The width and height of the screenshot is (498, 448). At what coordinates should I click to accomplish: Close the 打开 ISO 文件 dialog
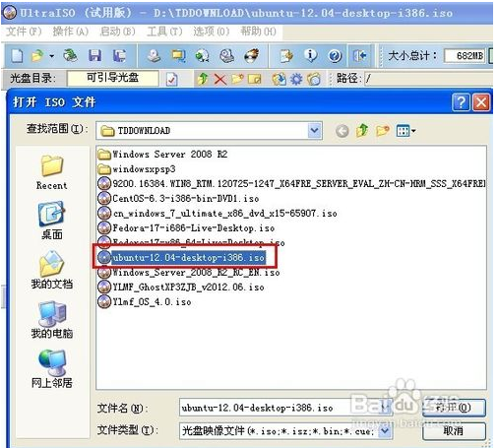point(481,102)
